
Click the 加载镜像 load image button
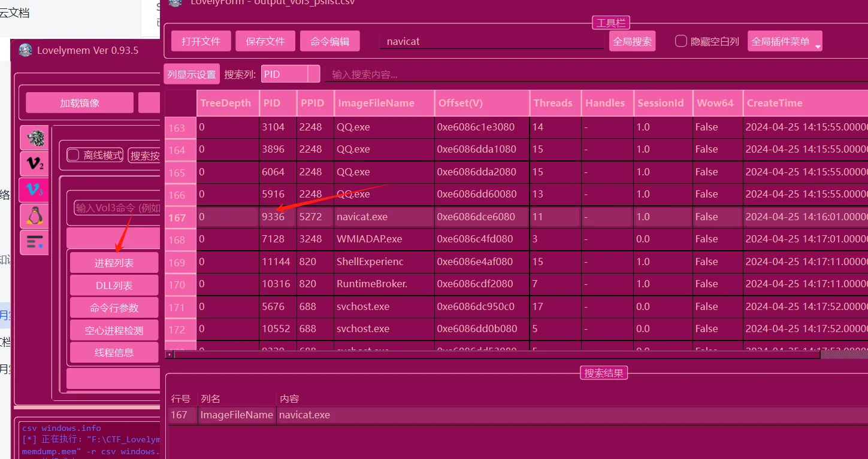pyautogui.click(x=80, y=103)
